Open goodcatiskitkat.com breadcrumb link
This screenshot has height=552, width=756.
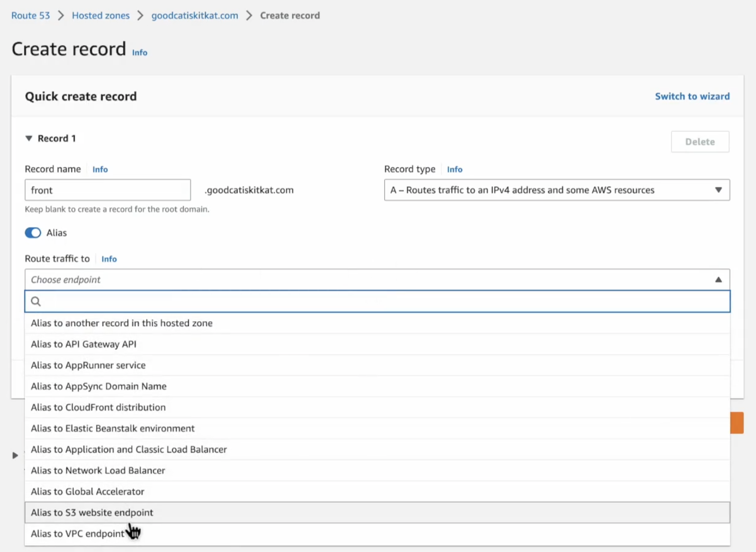195,15
